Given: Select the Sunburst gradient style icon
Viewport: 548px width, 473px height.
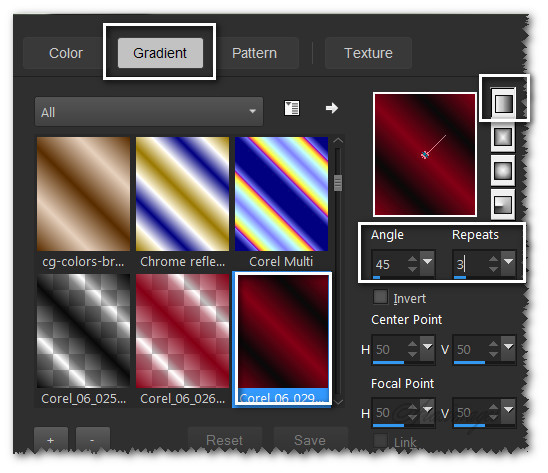Looking at the screenshot, I should (503, 171).
